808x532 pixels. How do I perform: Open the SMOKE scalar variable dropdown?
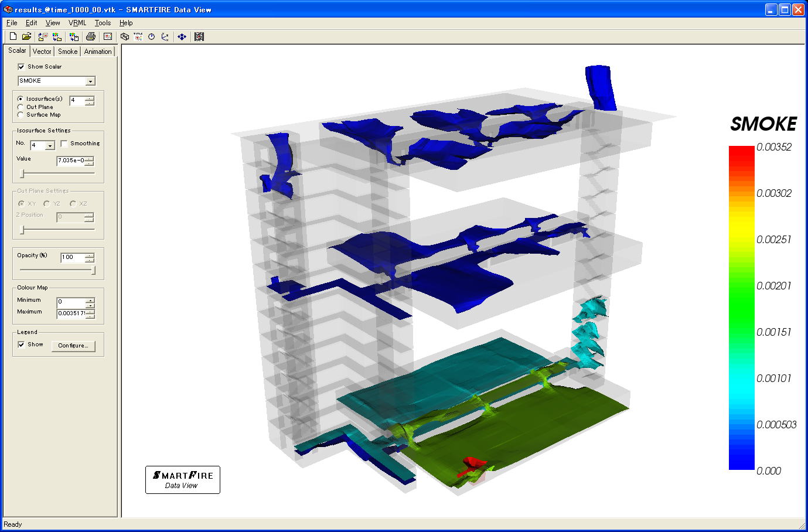pos(90,81)
